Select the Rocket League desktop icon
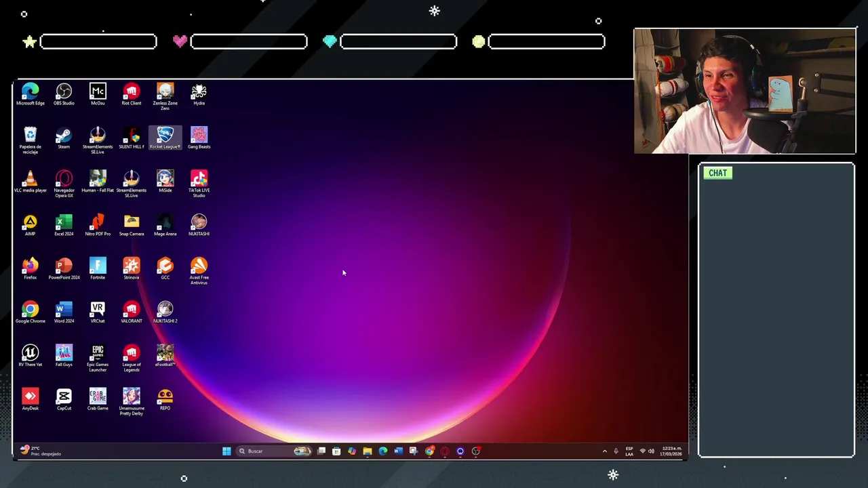The width and height of the screenshot is (868, 488). (165, 138)
